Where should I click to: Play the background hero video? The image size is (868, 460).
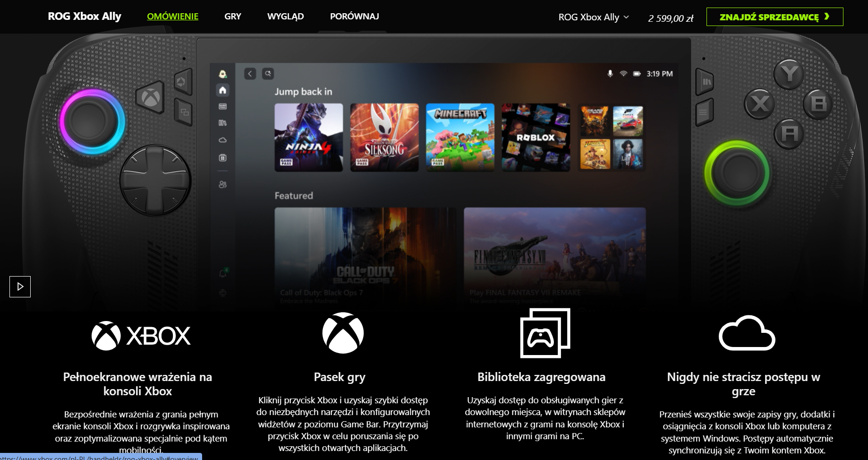20,286
